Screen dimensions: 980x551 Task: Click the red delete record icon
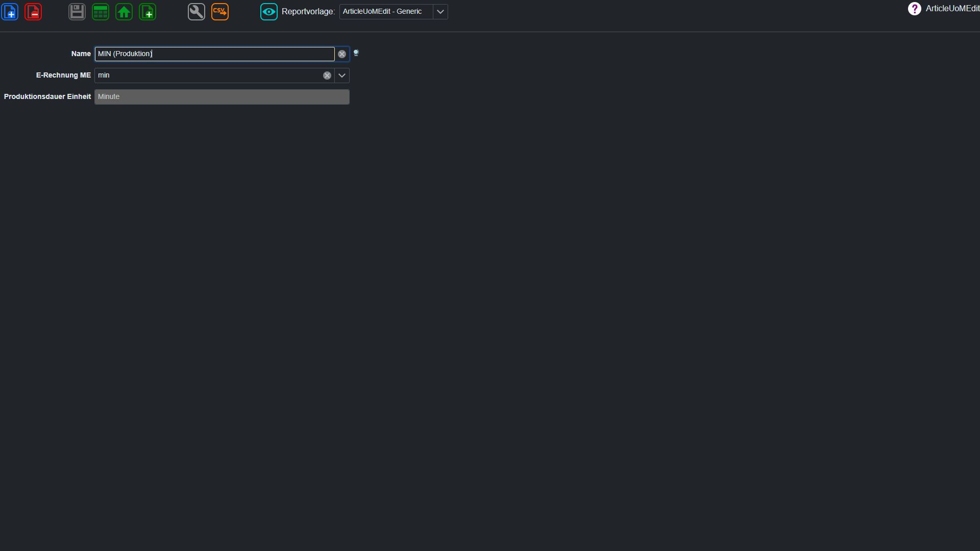tap(33, 12)
